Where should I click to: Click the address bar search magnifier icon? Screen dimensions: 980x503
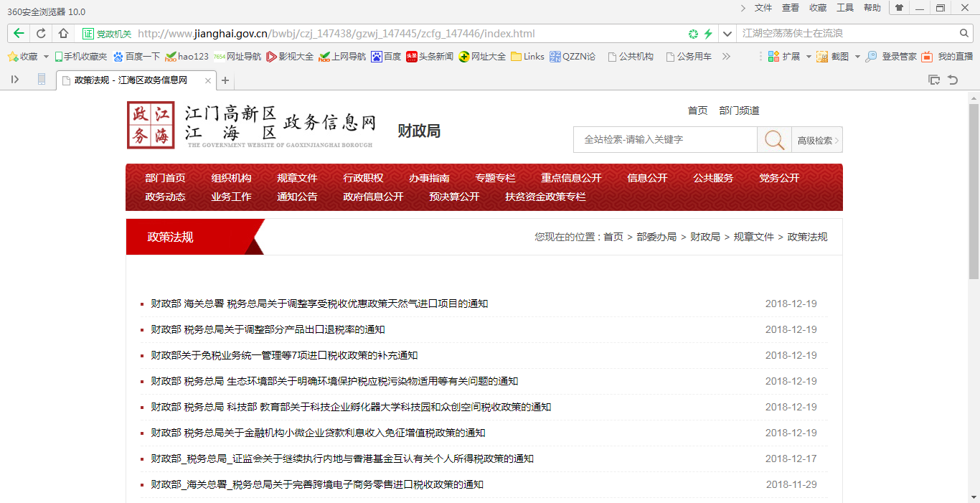(964, 34)
